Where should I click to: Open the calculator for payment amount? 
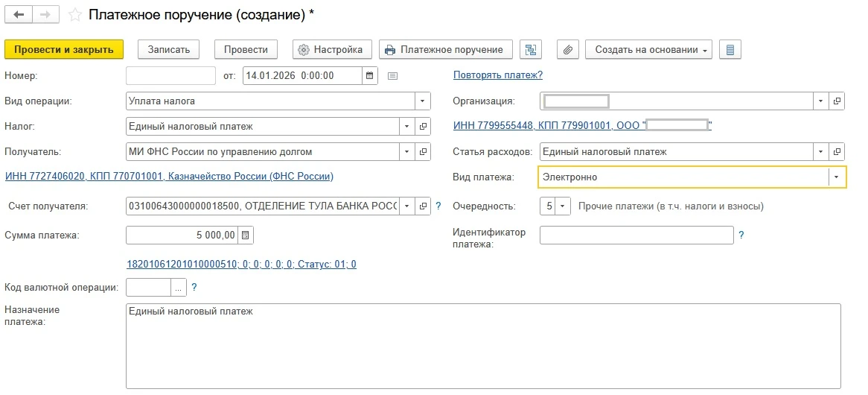(x=246, y=236)
